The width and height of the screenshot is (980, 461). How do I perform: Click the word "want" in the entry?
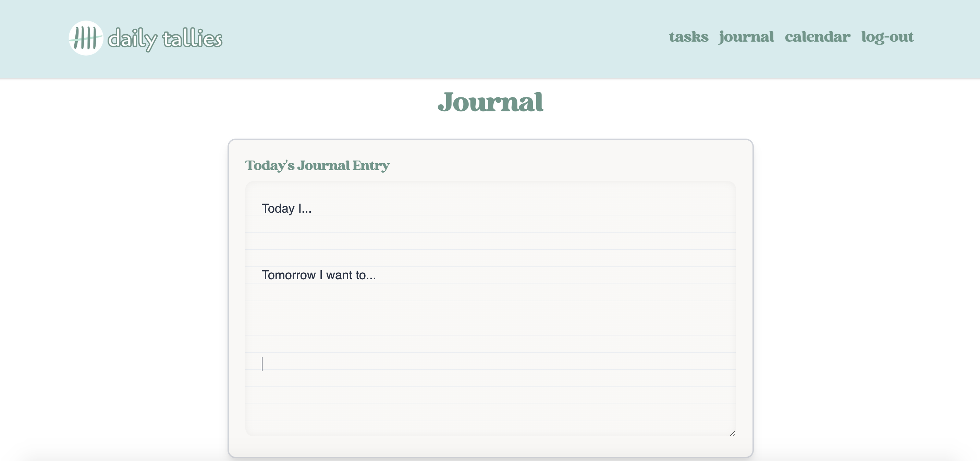tap(339, 275)
